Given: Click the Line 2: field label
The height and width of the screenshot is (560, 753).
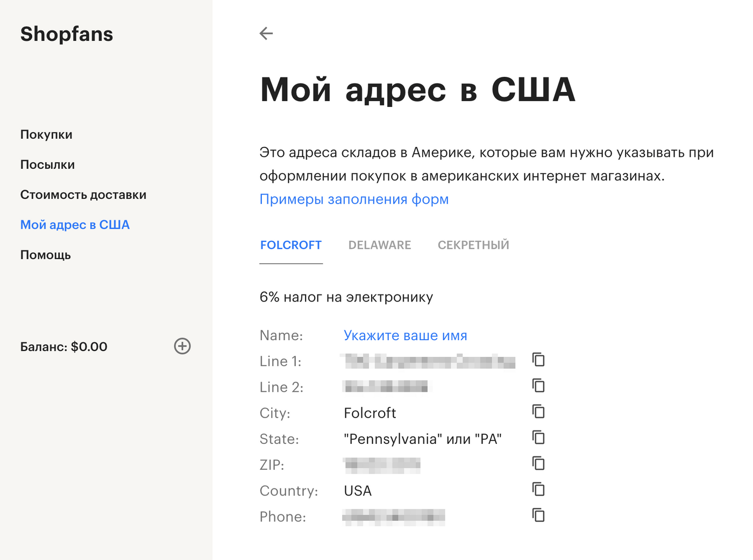Looking at the screenshot, I should [281, 387].
